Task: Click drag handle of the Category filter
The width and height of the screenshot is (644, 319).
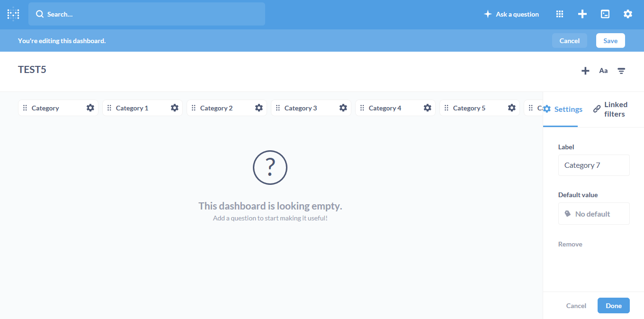Action: (x=25, y=108)
